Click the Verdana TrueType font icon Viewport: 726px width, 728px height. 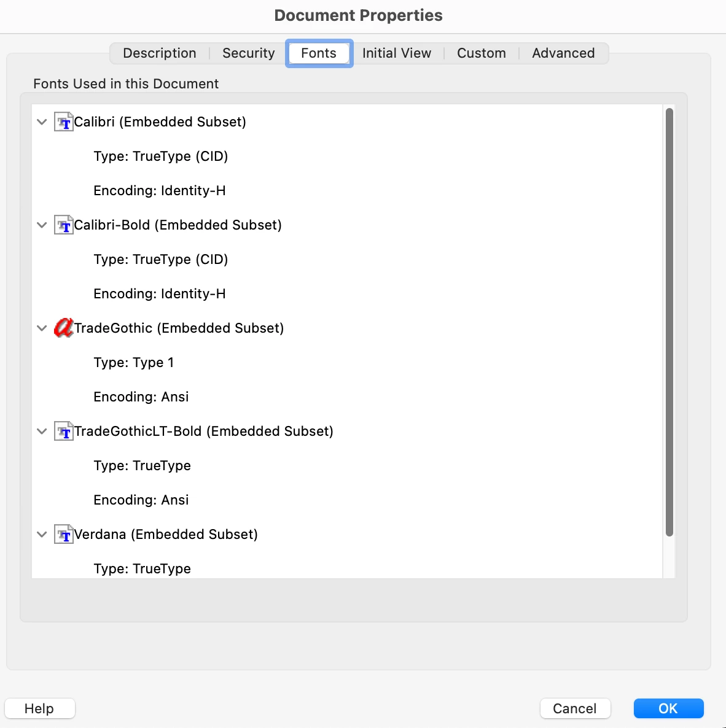pyautogui.click(x=64, y=534)
